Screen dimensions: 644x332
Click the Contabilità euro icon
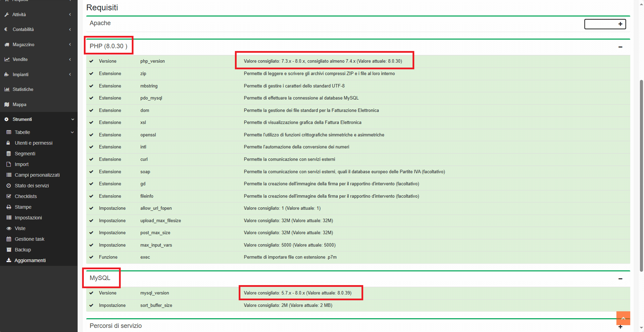pos(6,30)
